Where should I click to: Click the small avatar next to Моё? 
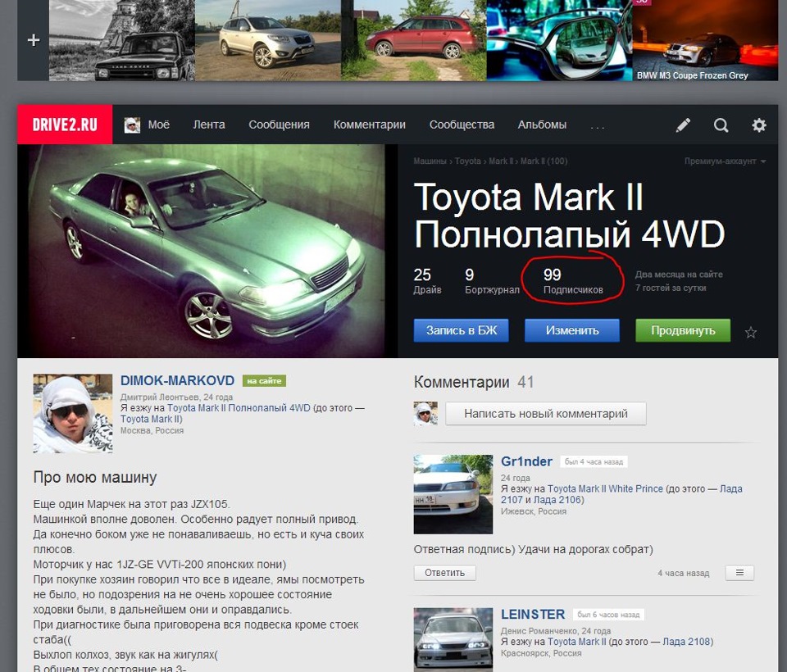coord(132,125)
